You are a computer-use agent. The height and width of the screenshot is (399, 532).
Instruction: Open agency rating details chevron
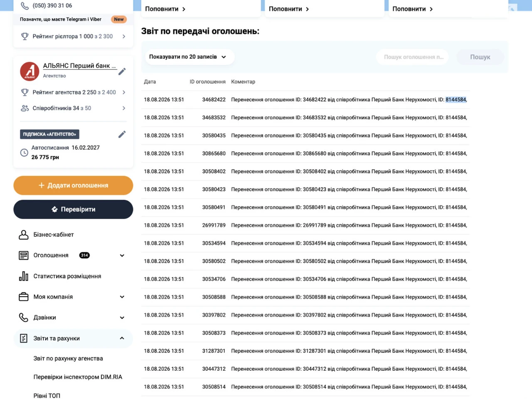(124, 92)
